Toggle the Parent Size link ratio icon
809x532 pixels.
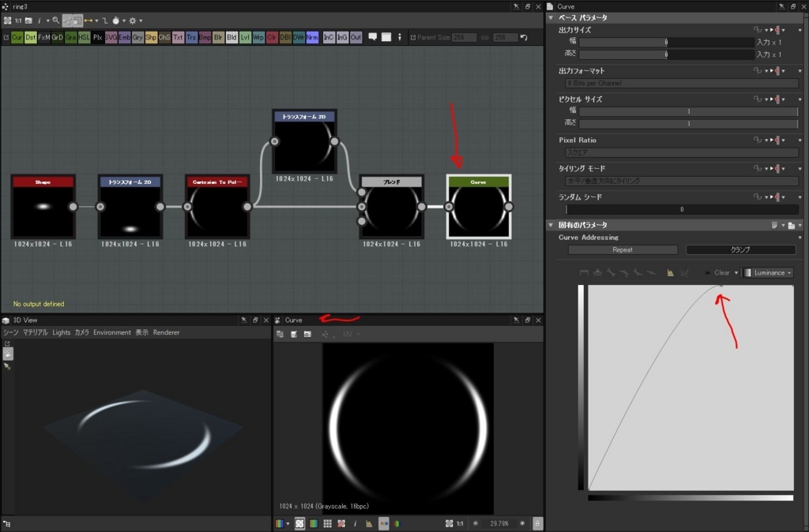point(484,37)
